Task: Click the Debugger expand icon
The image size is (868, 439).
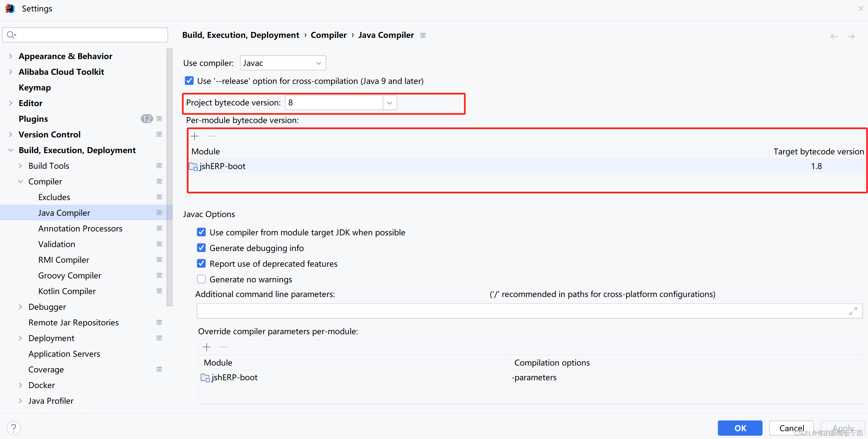Action: click(20, 306)
